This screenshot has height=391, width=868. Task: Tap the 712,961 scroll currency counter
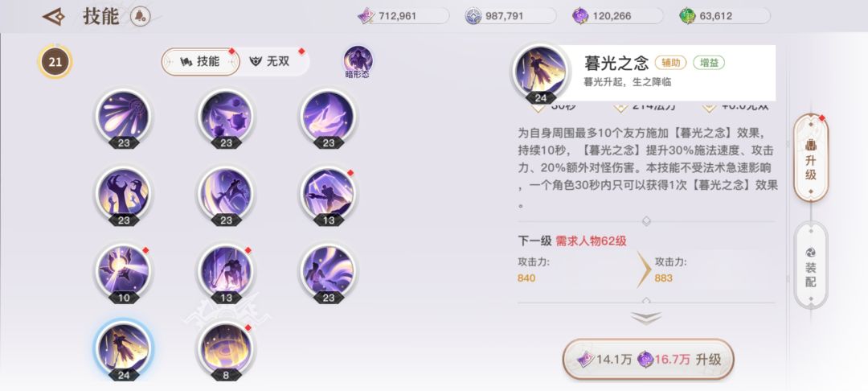pos(403,16)
